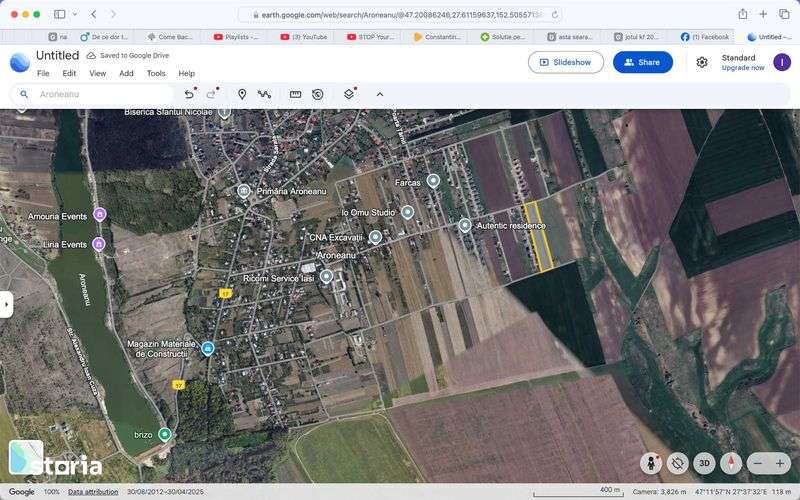
Task: Click the Farcas map pin
Action: click(x=433, y=181)
